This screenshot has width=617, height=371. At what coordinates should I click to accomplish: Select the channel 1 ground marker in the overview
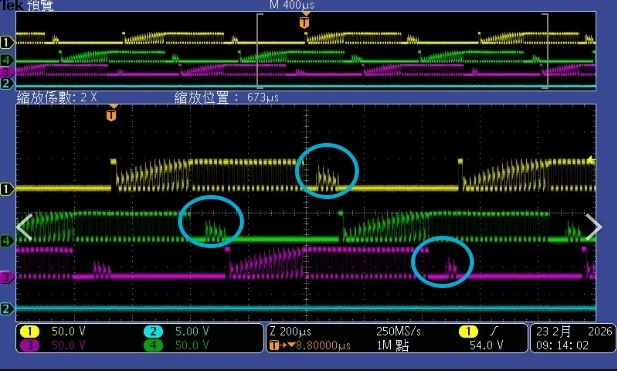tap(6, 42)
